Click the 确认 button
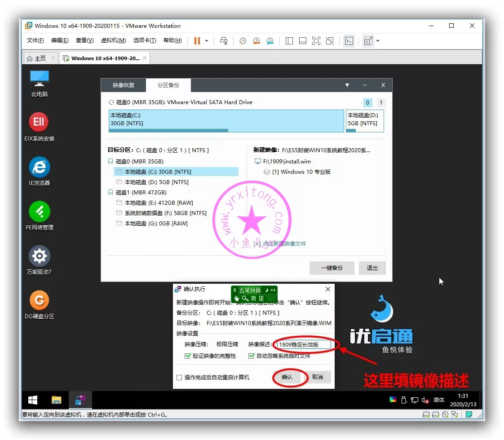Screen dimensions: 504x440 coord(287,377)
